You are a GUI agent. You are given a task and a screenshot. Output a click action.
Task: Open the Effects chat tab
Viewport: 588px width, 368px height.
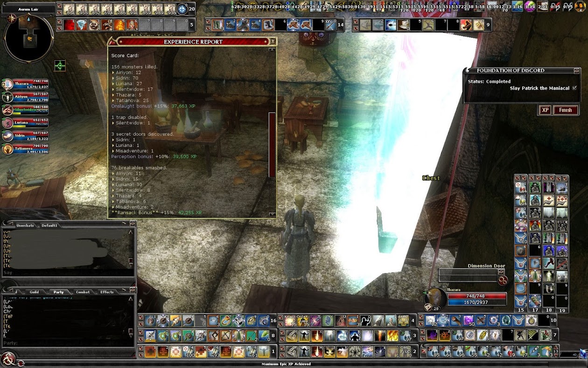pyautogui.click(x=107, y=292)
